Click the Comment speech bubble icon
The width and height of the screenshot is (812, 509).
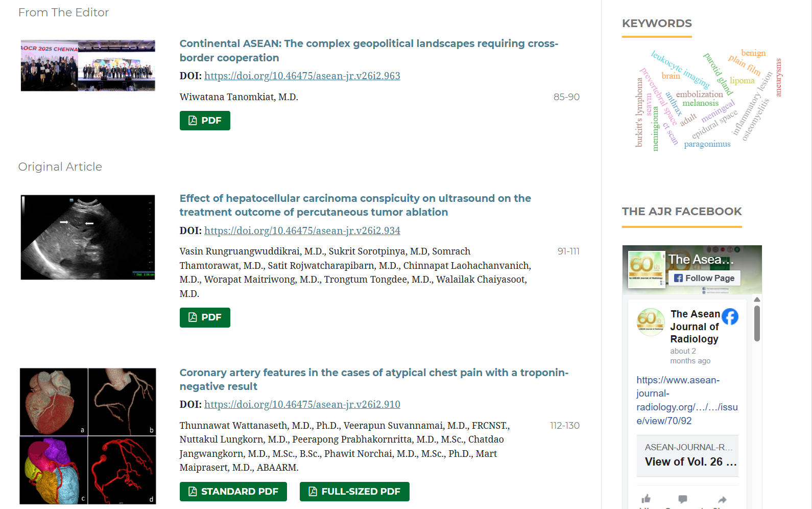683,499
